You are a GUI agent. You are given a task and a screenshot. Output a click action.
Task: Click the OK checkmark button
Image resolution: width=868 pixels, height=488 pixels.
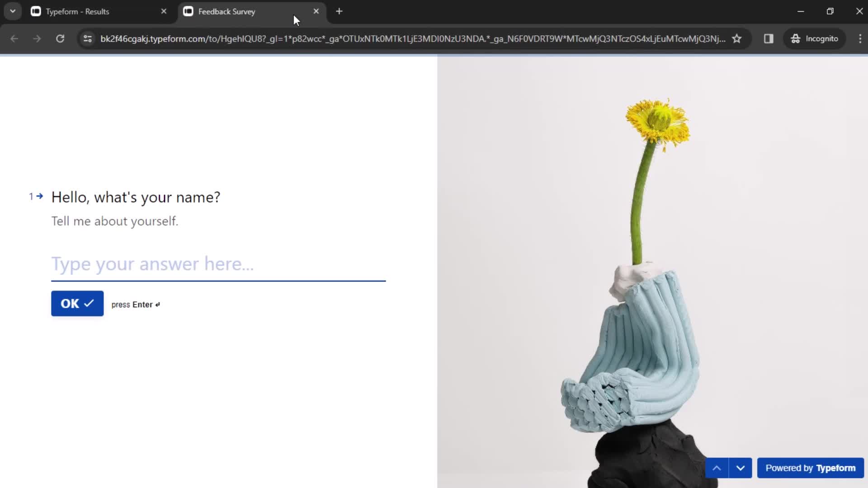(77, 304)
